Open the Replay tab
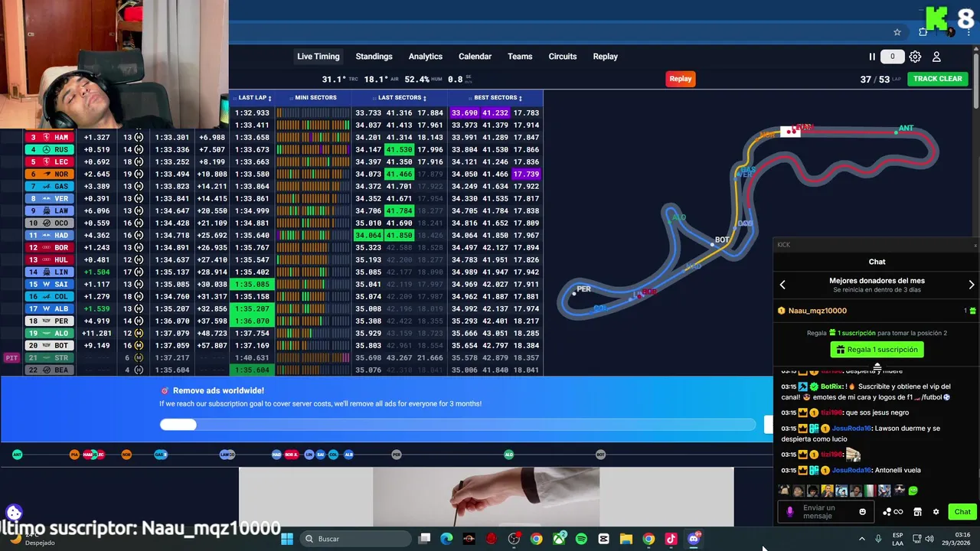 coord(606,57)
